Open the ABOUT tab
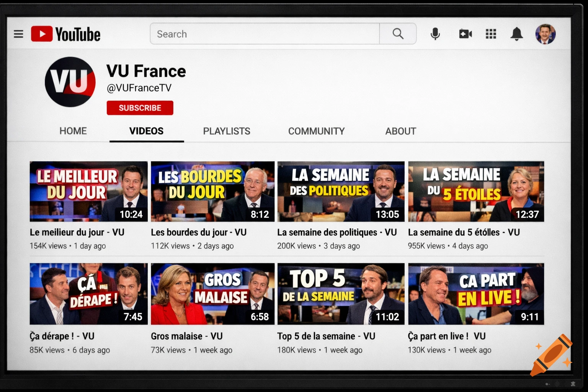Image resolution: width=588 pixels, height=392 pixels. coord(400,131)
